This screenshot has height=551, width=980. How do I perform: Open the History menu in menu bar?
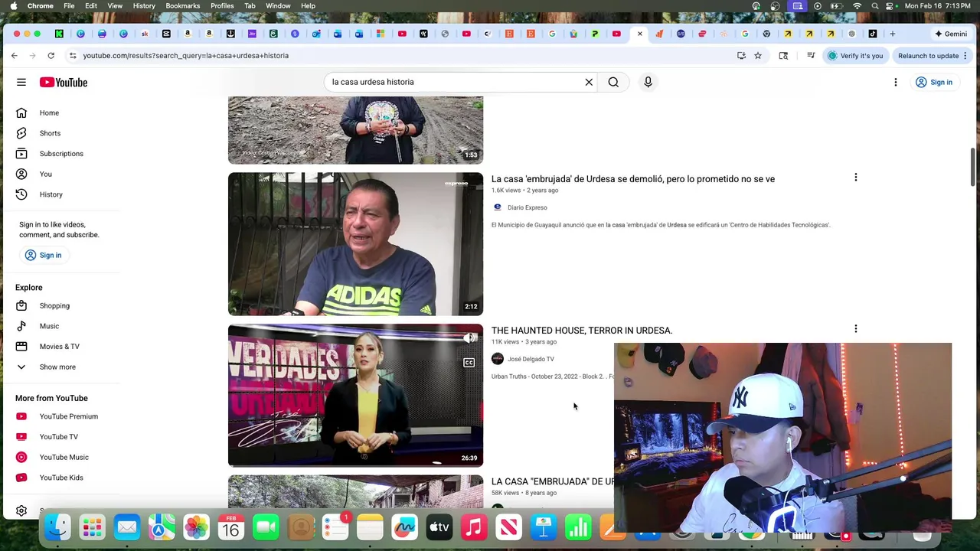[144, 5]
